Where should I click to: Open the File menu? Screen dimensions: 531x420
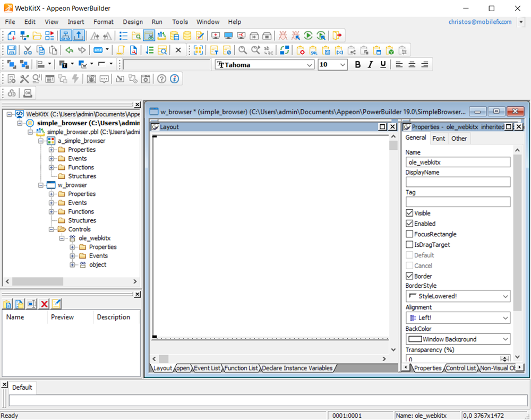click(10, 22)
